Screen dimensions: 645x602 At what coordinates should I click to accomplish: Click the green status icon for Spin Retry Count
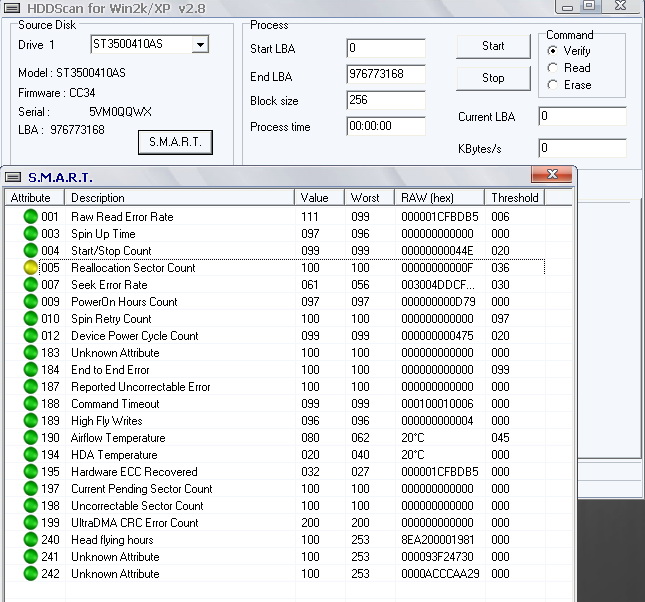pos(30,318)
